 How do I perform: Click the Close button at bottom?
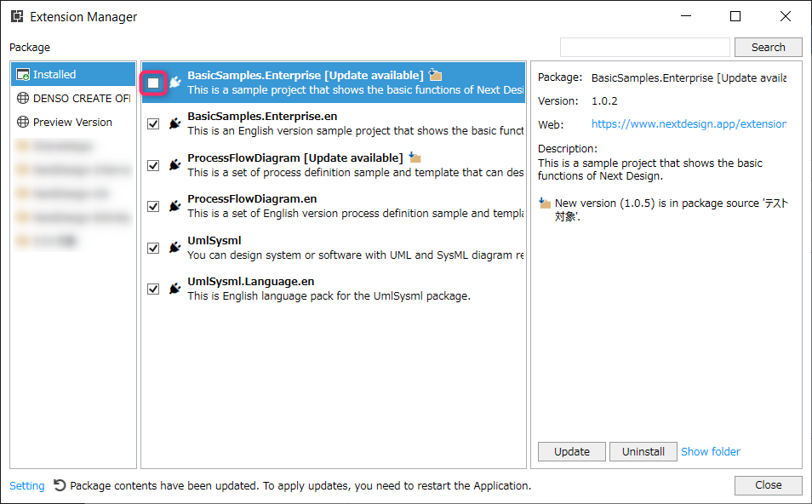(768, 484)
